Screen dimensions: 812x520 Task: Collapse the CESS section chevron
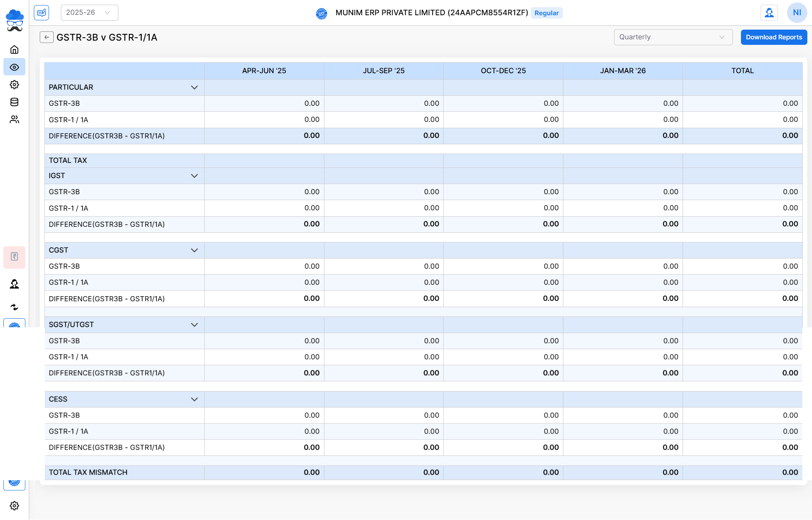[x=195, y=399]
